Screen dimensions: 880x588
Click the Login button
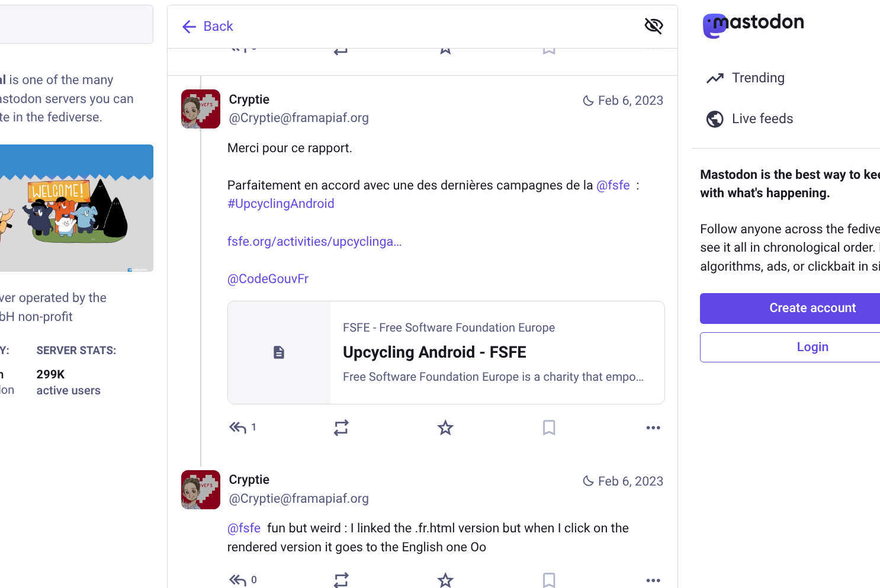point(811,347)
